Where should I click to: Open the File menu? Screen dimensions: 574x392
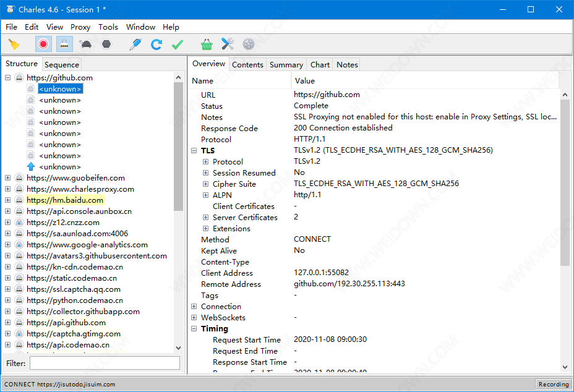(x=11, y=27)
